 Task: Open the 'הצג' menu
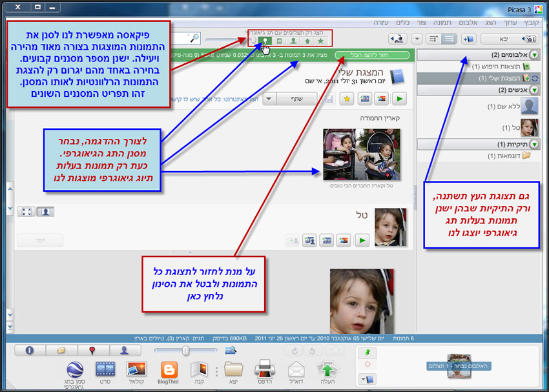pos(490,23)
